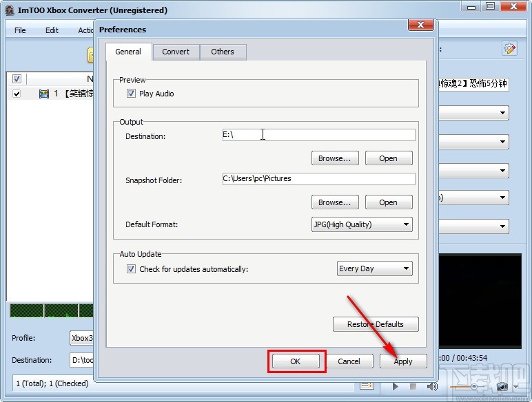
Task: Click the Apply button
Action: (x=403, y=361)
